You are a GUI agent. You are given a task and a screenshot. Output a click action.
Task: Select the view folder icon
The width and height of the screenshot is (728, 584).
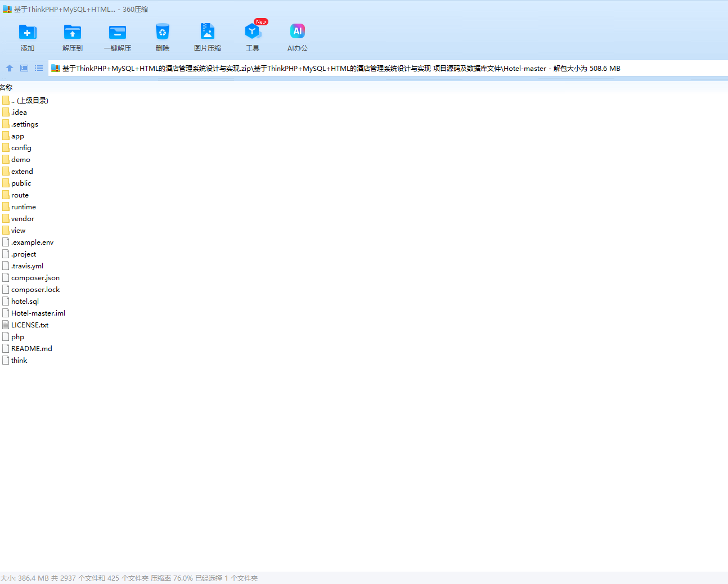pos(6,230)
